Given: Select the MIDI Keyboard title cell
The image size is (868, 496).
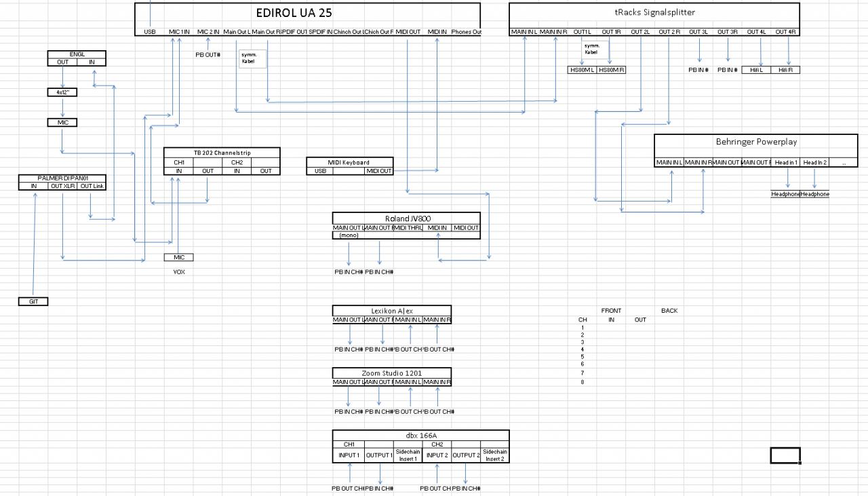Looking at the screenshot, I should [x=350, y=163].
